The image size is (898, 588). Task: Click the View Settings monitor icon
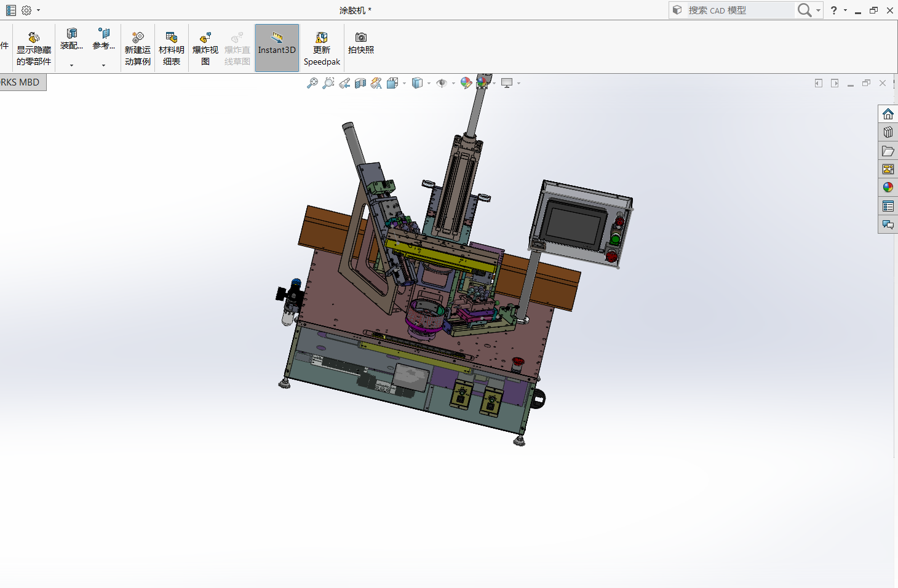[507, 83]
